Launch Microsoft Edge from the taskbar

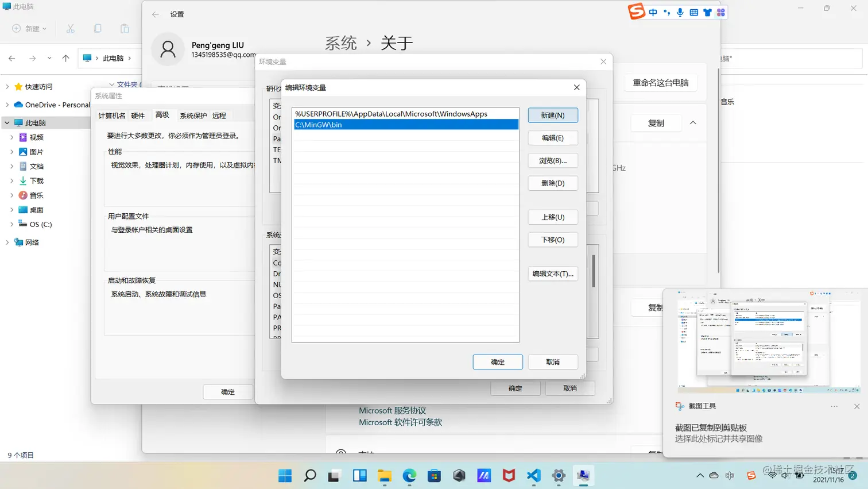coord(409,476)
